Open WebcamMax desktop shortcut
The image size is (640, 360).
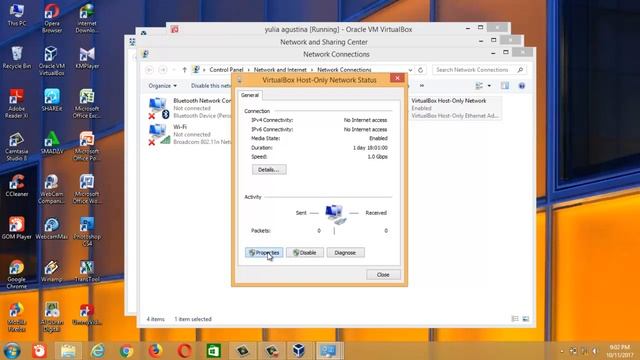click(52, 228)
